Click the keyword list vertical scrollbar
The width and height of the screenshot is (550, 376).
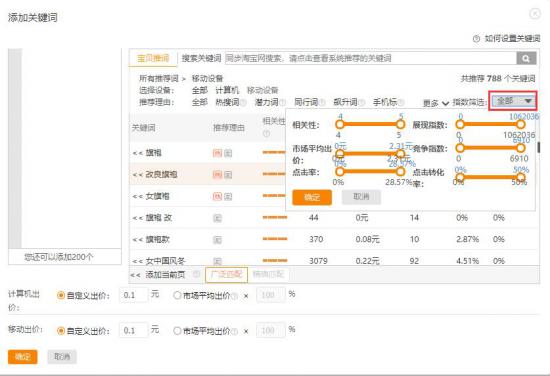click(538, 147)
